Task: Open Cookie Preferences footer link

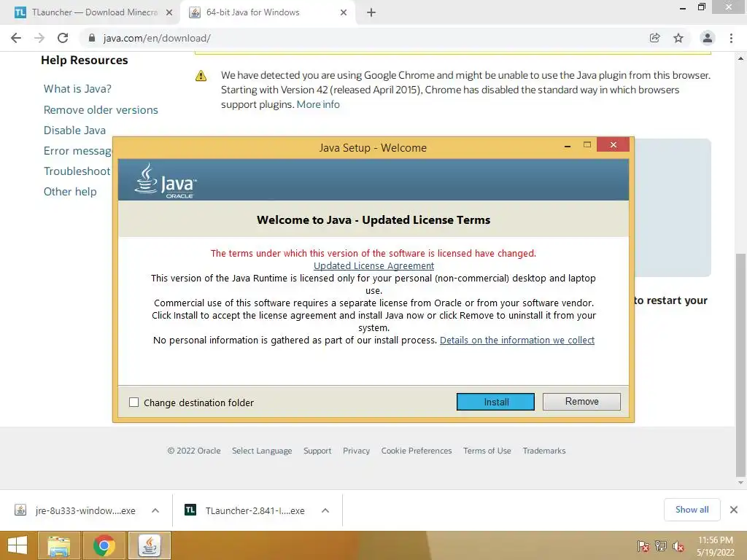Action: pyautogui.click(x=417, y=451)
